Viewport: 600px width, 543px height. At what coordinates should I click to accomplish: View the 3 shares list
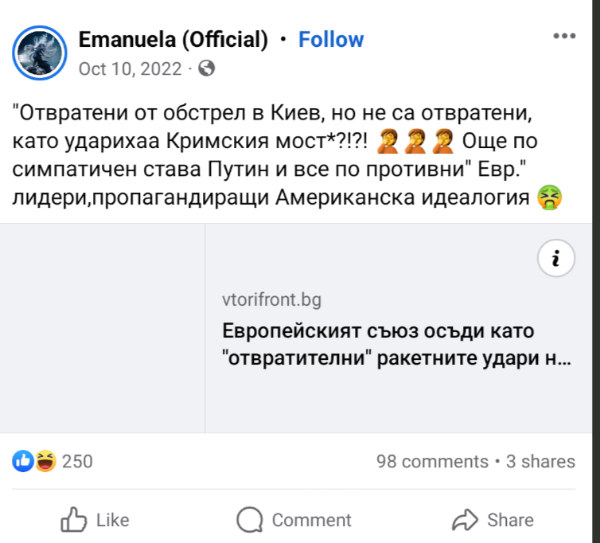[540, 461]
